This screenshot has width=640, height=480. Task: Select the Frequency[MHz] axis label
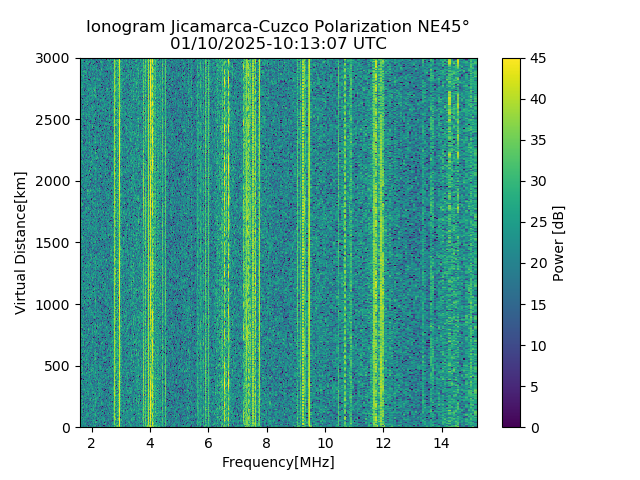(278, 462)
